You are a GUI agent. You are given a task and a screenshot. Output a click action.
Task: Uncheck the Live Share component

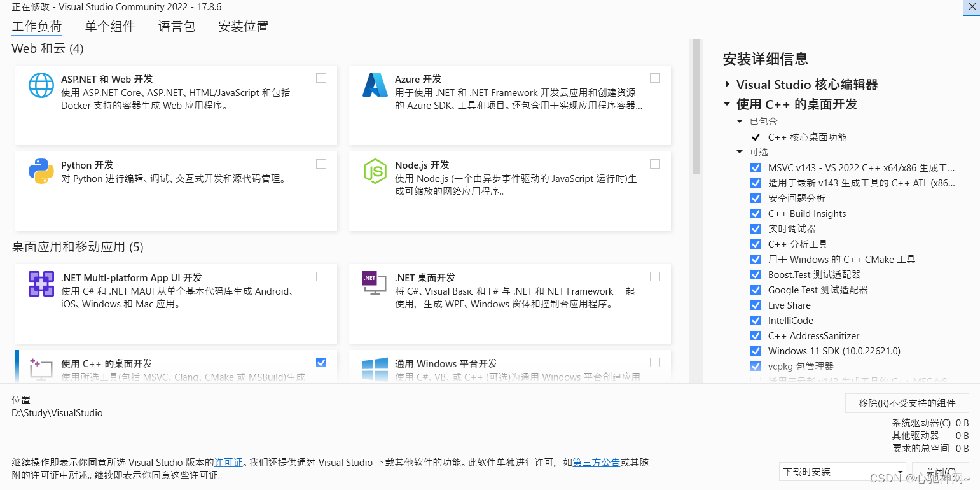coord(755,305)
